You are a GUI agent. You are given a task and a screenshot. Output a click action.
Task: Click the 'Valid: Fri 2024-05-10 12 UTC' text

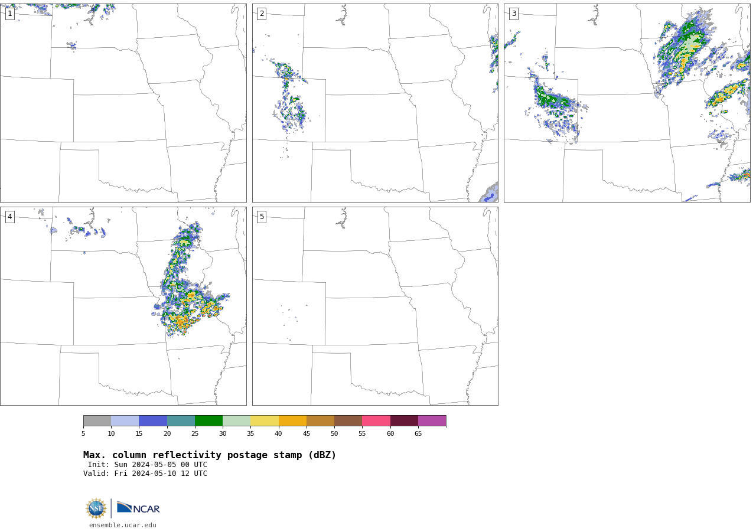pyautogui.click(x=145, y=474)
